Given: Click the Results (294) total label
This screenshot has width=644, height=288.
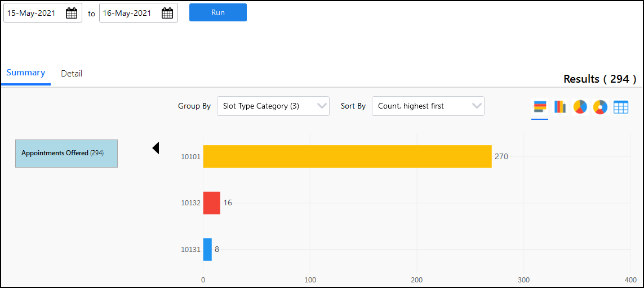Looking at the screenshot, I should (599, 79).
